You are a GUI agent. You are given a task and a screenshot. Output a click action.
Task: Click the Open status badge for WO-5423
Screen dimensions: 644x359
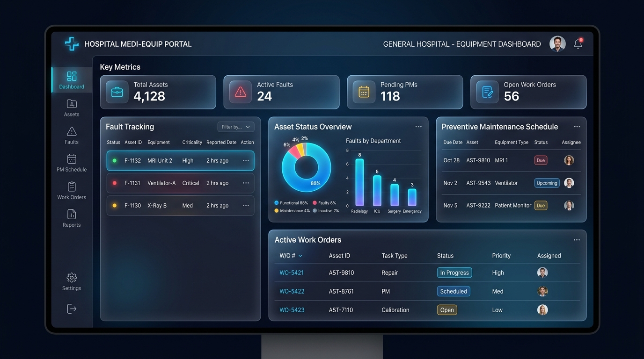click(x=447, y=310)
